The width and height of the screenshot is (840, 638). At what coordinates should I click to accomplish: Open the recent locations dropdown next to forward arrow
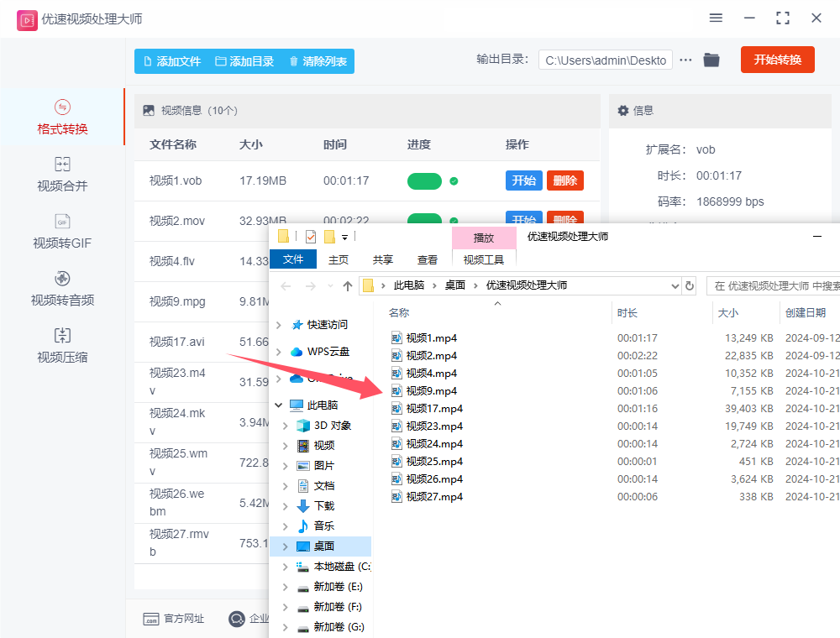[x=330, y=286]
